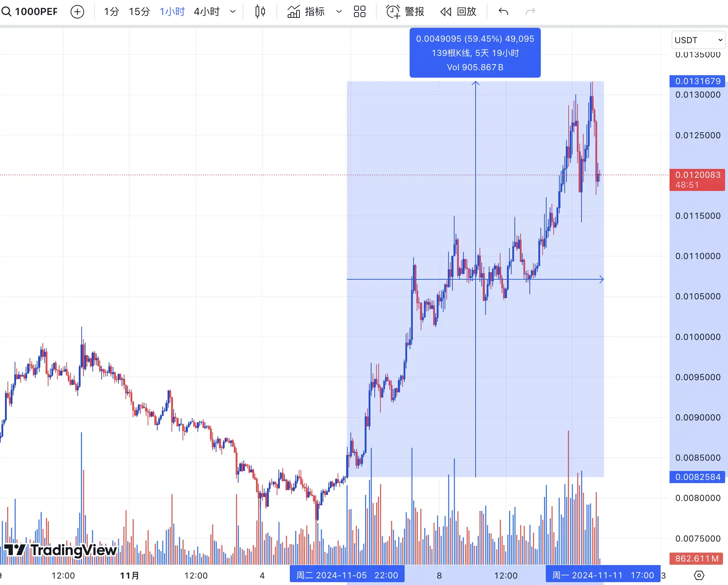Switch to the 1分 timeframe
Viewport: 728px width, 585px height.
click(111, 12)
